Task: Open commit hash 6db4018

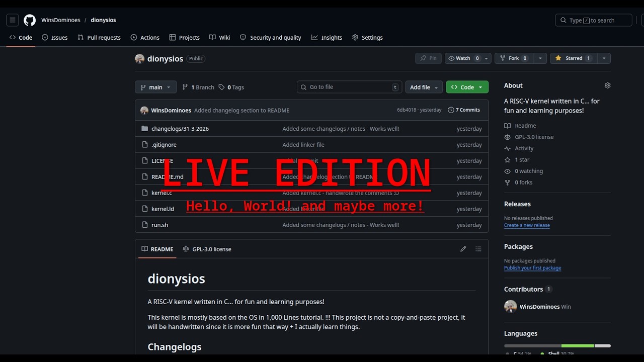Action: tap(407, 110)
